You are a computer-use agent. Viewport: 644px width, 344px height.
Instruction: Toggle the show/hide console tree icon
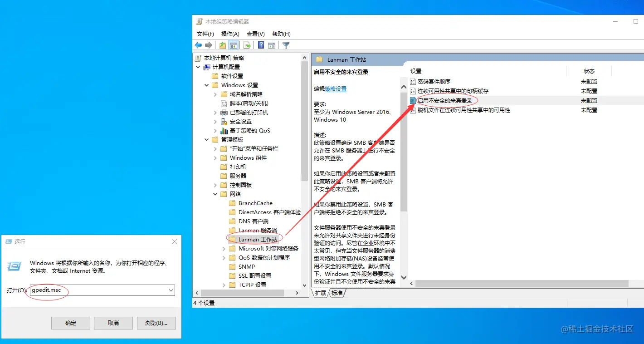pyautogui.click(x=234, y=45)
